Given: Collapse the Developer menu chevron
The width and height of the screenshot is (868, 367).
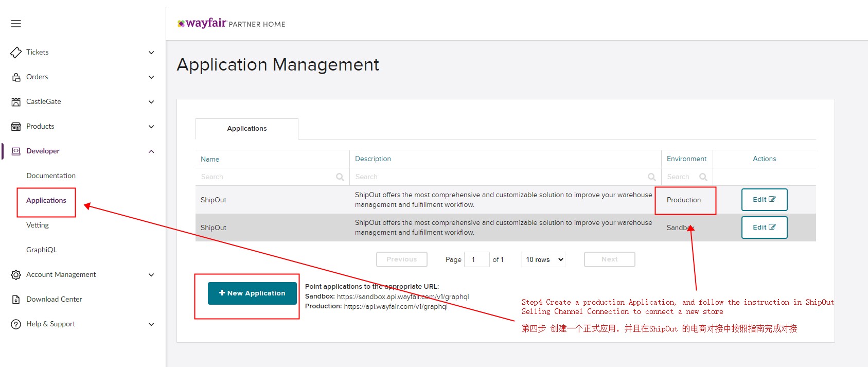Looking at the screenshot, I should tap(151, 151).
